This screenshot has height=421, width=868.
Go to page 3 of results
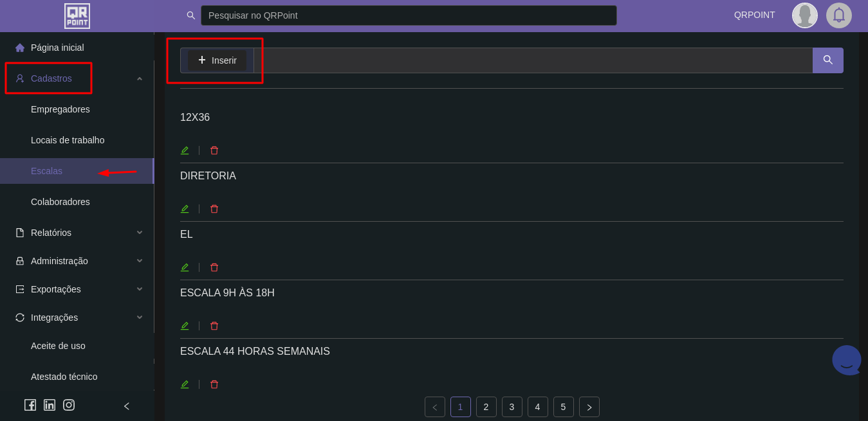(512, 407)
